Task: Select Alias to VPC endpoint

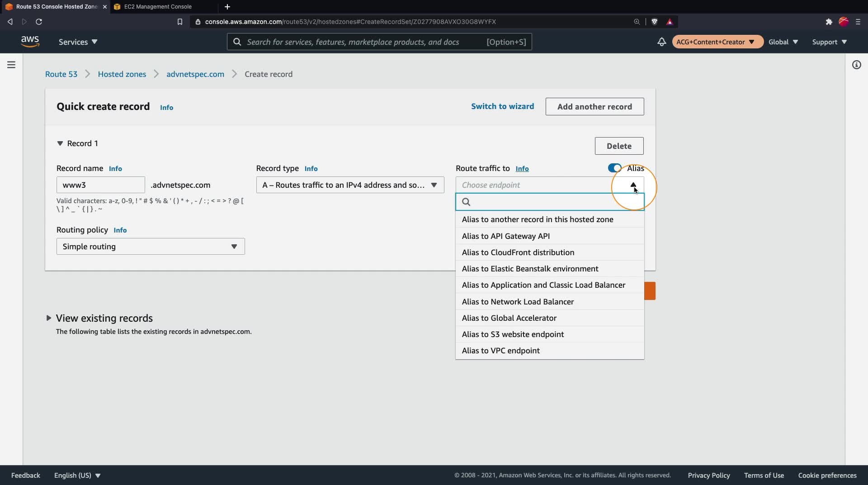Action: [x=550, y=351]
